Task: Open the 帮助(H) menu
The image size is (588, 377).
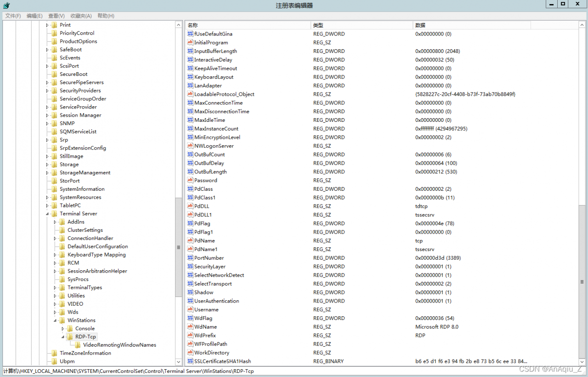Action: pos(106,16)
